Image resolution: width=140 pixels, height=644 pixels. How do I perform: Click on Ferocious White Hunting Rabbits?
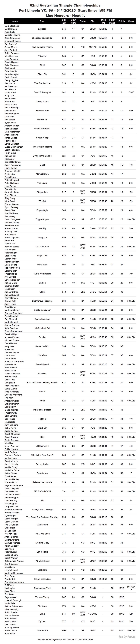pyautogui.click(x=42, y=383)
